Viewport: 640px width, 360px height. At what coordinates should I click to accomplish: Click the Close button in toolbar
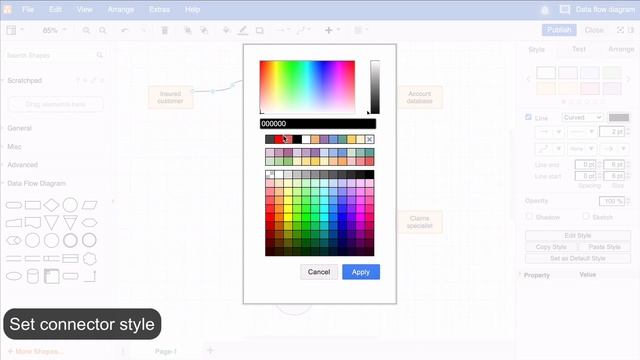(x=594, y=30)
